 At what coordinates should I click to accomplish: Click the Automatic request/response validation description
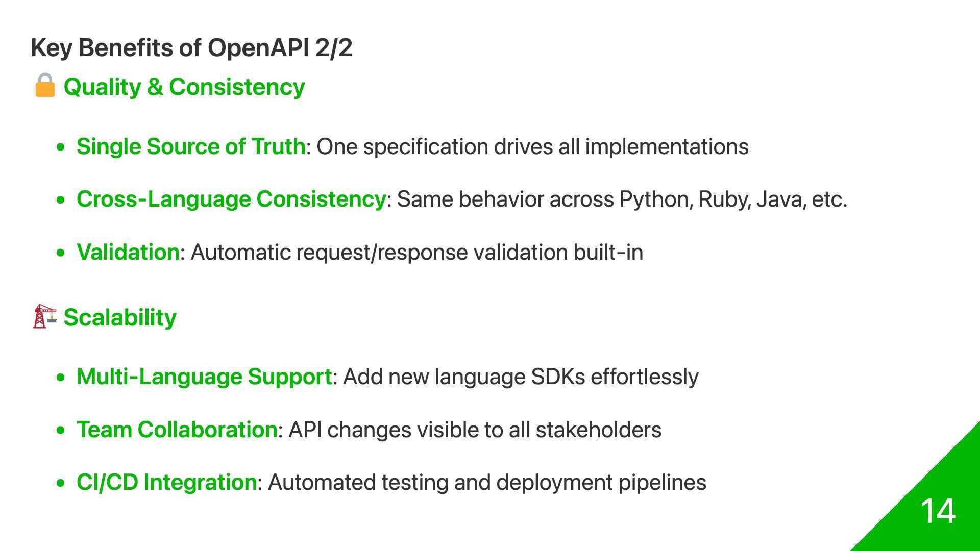[416, 252]
